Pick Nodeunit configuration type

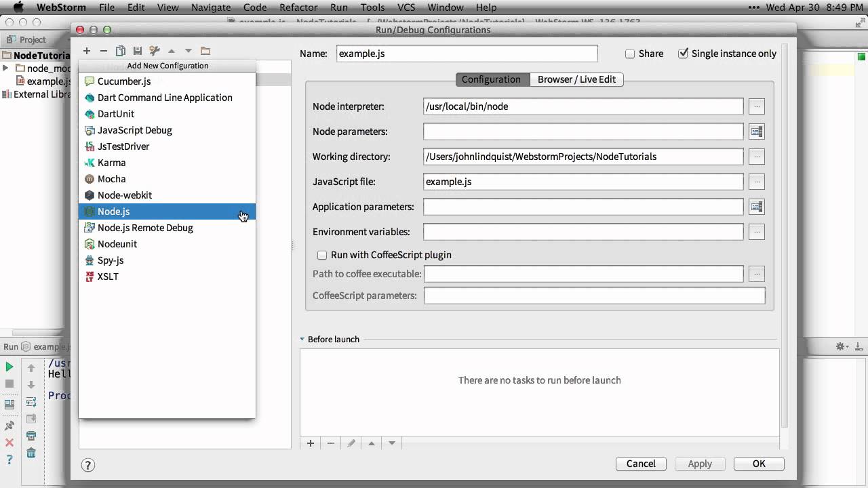point(167,244)
